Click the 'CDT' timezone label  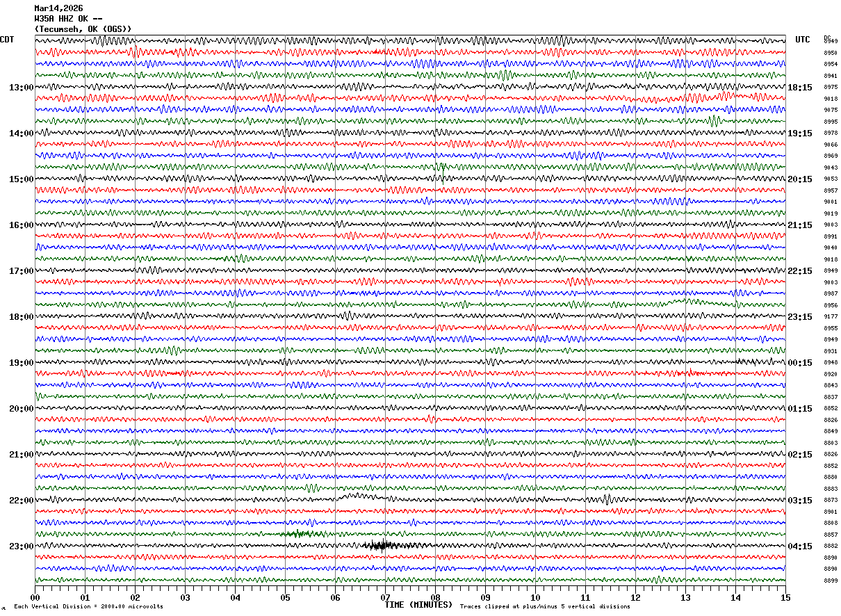pyautogui.click(x=7, y=40)
